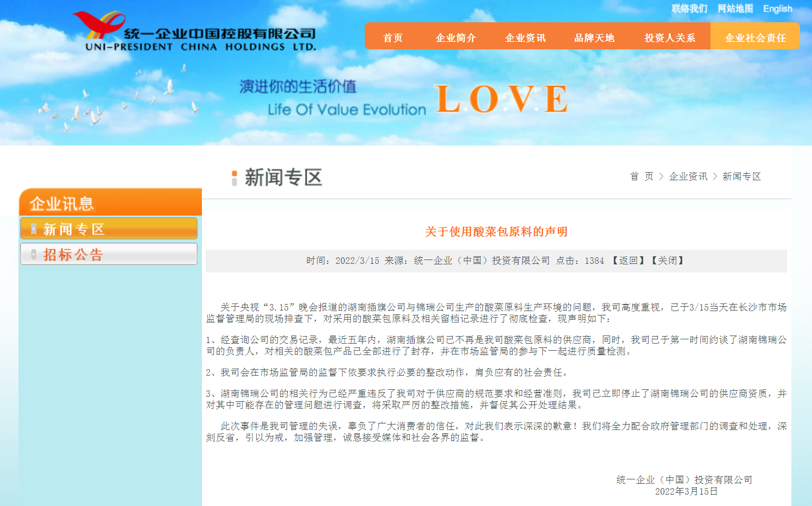Open the 企业简介 navigation menu item

(455, 37)
